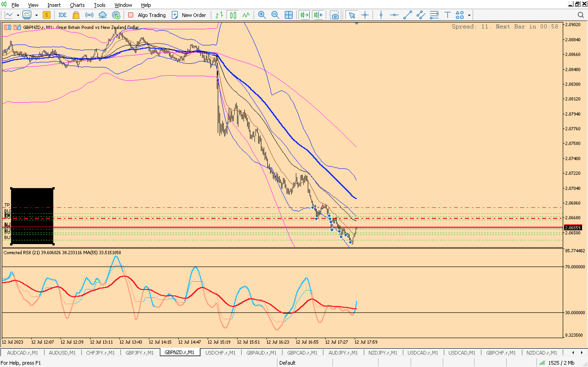This screenshot has height=367, width=588.
Task: Select the Text label tool
Action: pos(447,15)
